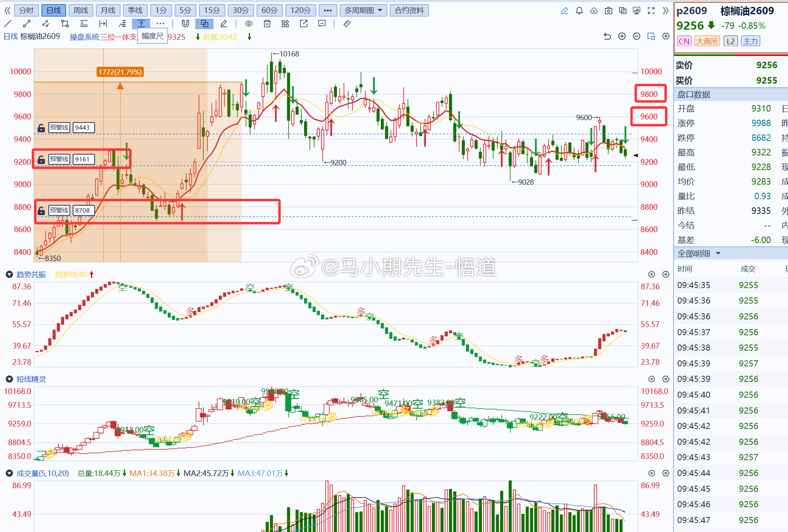The height and width of the screenshot is (532, 788).
Task: Select the 1分 minute period
Action: tap(161, 11)
